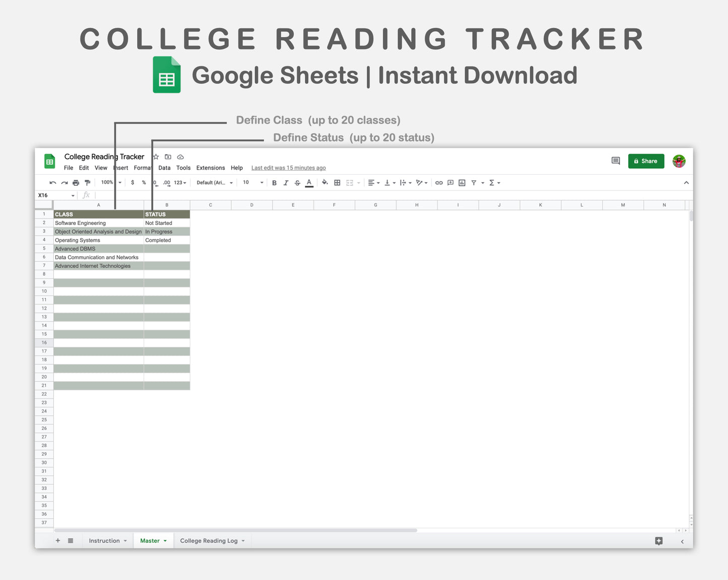Create a filter using the Filter icon
Viewport: 728px width, 580px height.
point(474,182)
